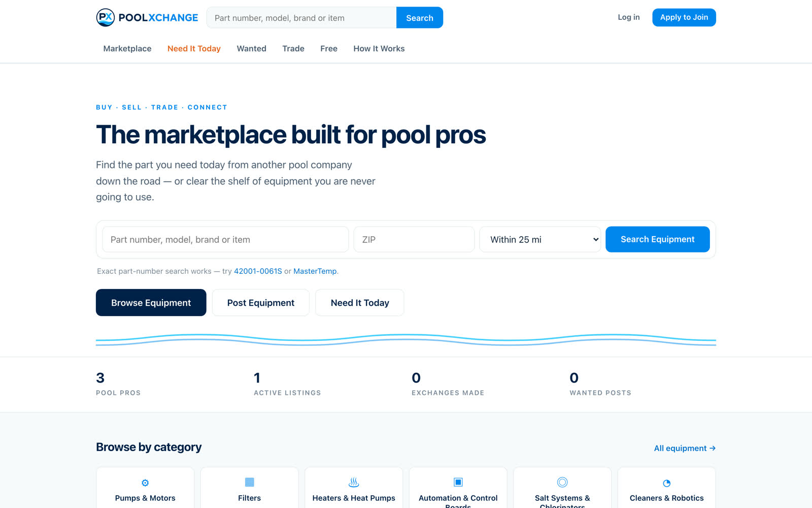Go to the Need It Today nav tab
The width and height of the screenshot is (812, 508).
tap(194, 49)
